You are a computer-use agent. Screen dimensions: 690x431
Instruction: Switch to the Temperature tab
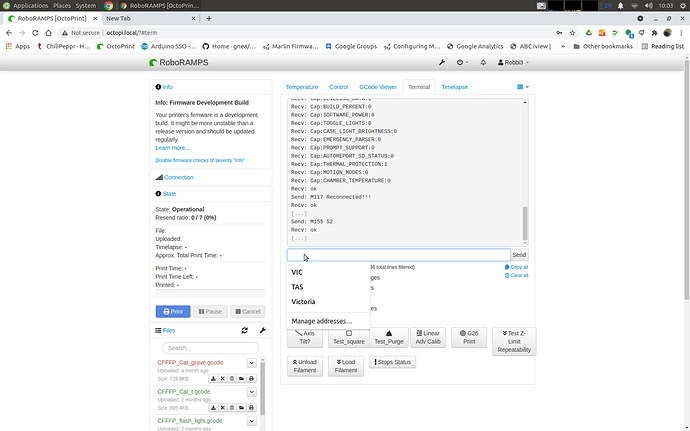(301, 87)
